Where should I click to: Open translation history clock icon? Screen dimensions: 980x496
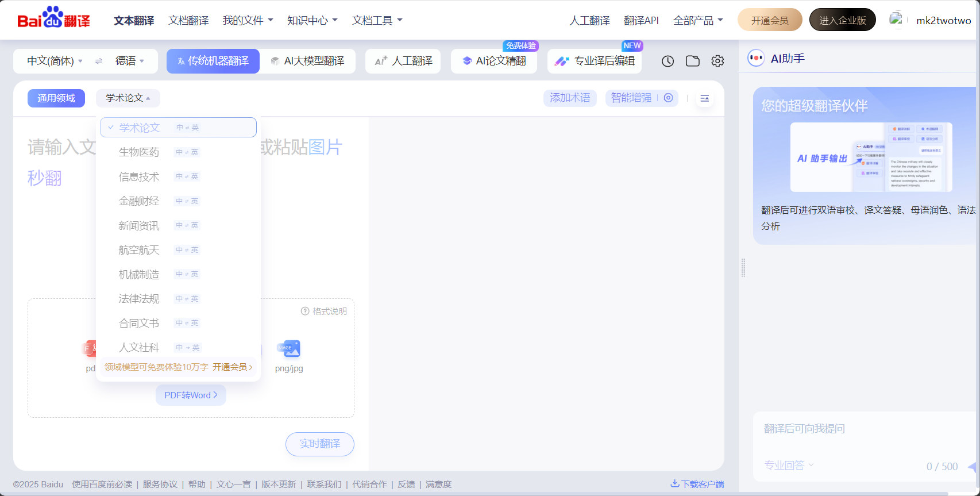click(x=668, y=61)
